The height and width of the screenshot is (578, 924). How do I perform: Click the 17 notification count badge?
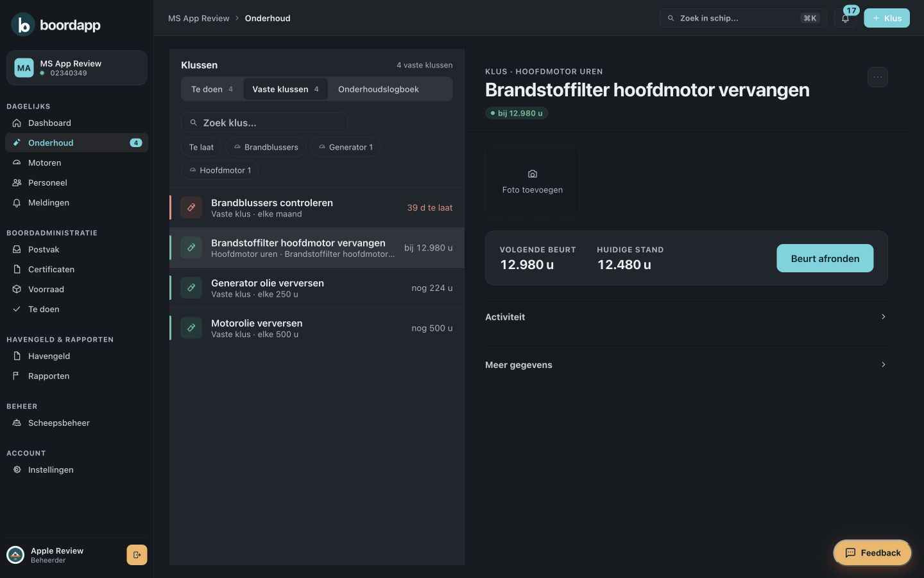pyautogui.click(x=851, y=10)
